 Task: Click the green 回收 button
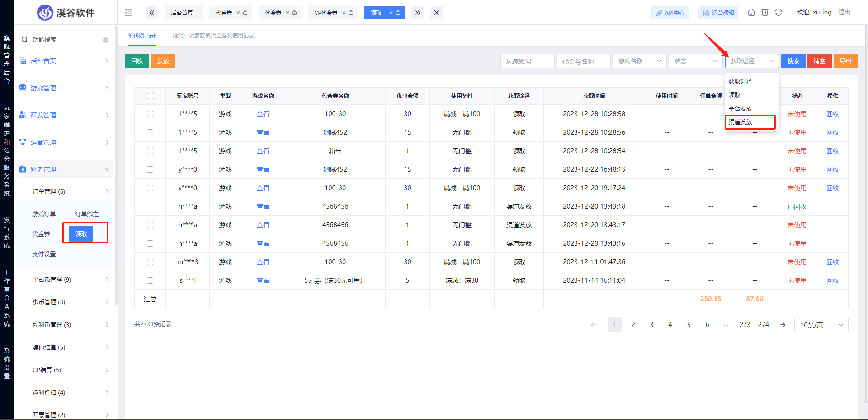tap(137, 61)
